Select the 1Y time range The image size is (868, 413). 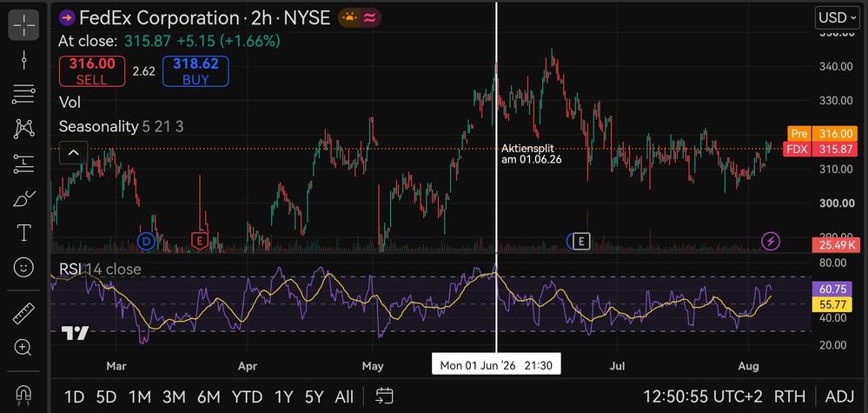(283, 396)
